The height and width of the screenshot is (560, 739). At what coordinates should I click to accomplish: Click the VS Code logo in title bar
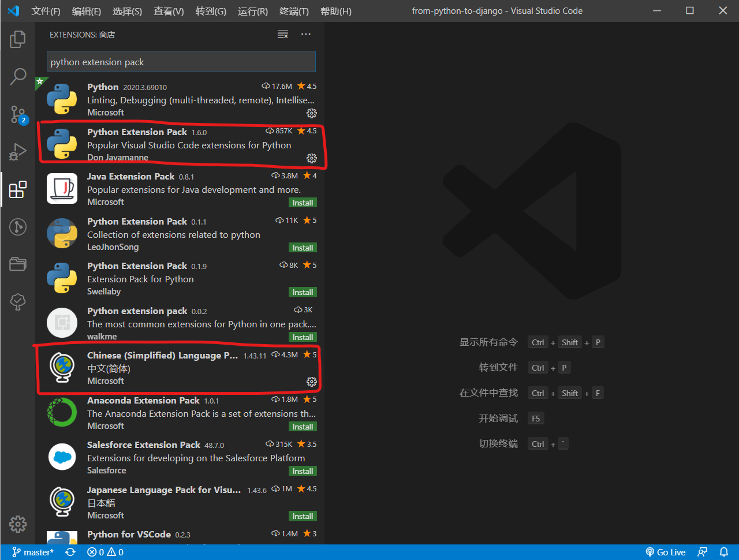pos(13,11)
